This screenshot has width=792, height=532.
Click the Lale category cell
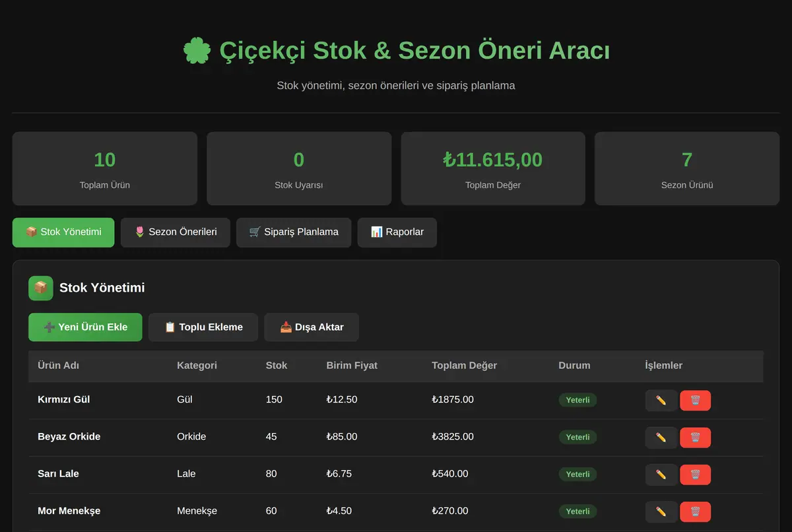pos(186,474)
